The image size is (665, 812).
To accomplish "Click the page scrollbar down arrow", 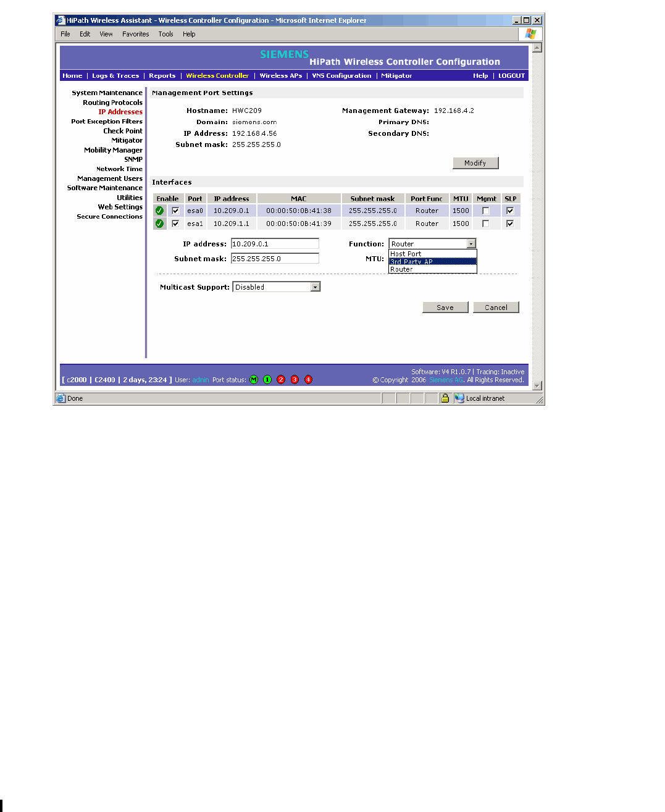I will 537,385.
